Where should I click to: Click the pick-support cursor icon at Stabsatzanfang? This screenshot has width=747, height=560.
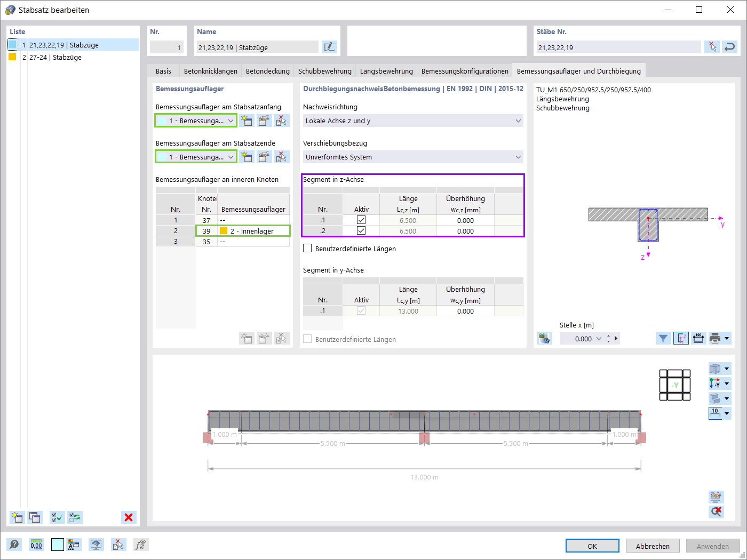[x=282, y=121]
